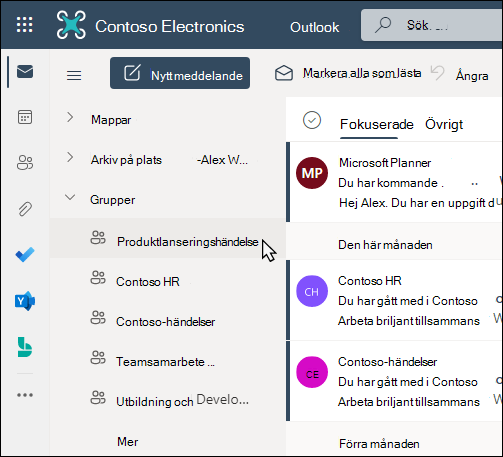Show more apps via the ellipsis icon
Image resolution: width=503 pixels, height=457 pixels.
click(x=25, y=395)
